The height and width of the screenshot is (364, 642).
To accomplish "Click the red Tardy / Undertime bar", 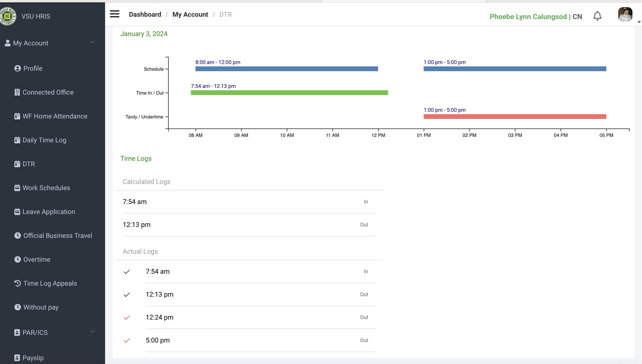I will (515, 117).
